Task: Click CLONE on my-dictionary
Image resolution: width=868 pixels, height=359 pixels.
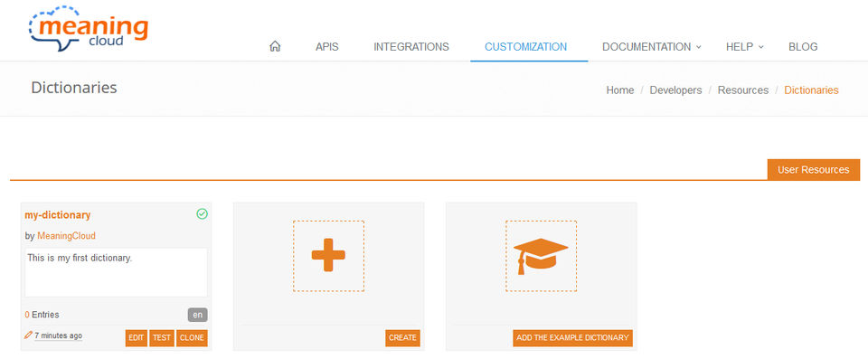Action: [192, 338]
